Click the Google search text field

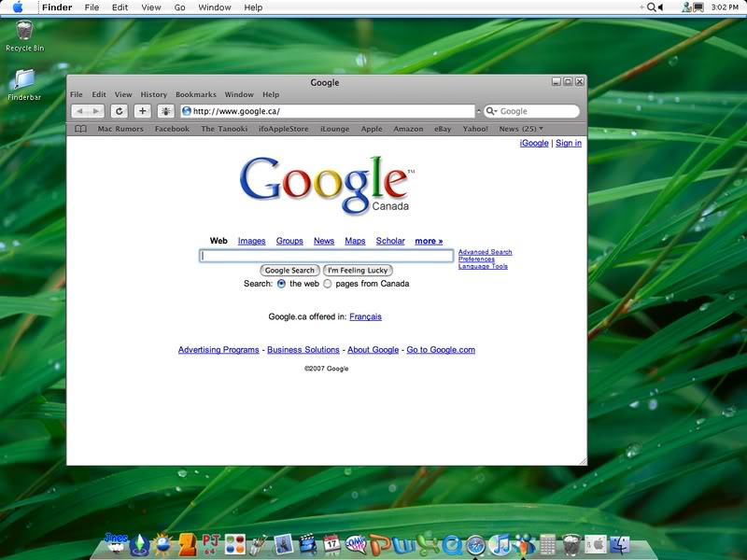tap(326, 256)
